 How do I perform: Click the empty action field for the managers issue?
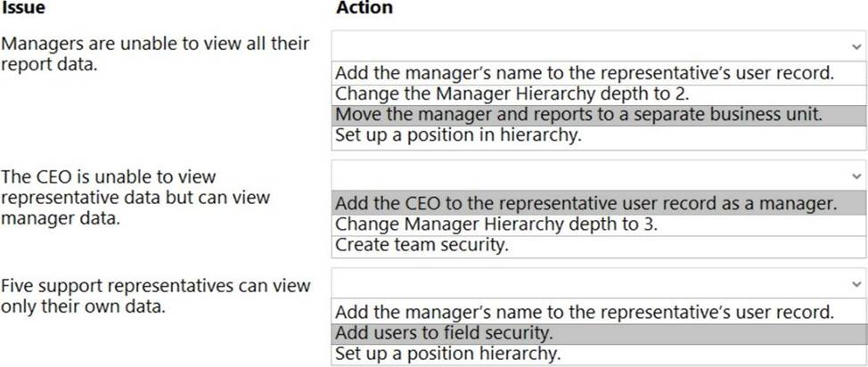[x=588, y=45]
